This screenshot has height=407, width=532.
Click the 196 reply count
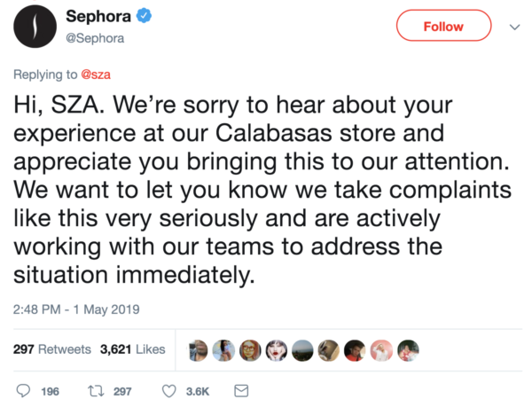(x=51, y=391)
